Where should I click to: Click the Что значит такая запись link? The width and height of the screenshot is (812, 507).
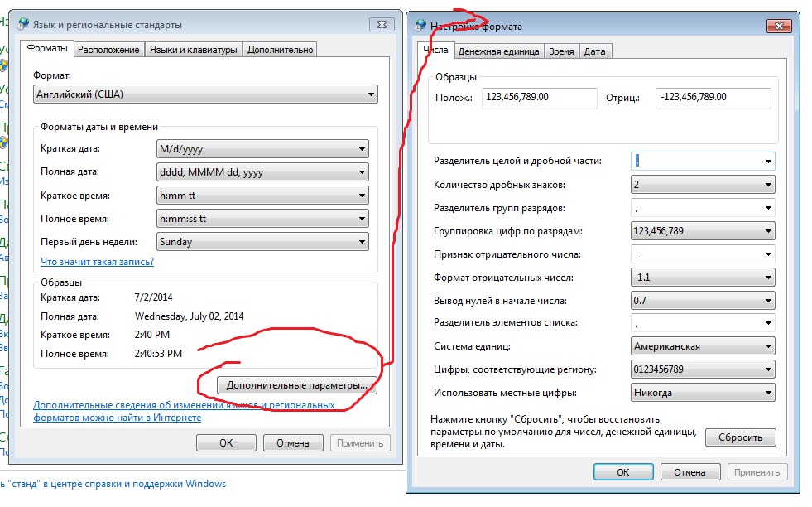click(97, 262)
